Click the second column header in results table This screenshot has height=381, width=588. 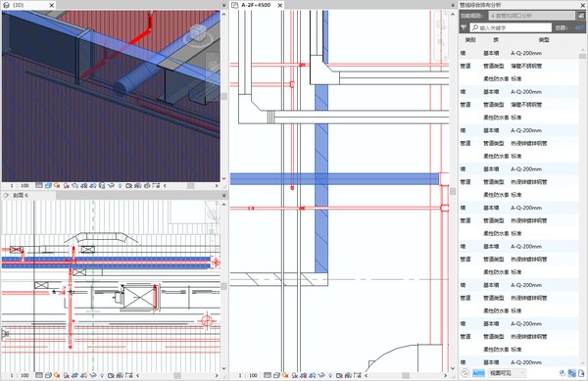click(496, 40)
